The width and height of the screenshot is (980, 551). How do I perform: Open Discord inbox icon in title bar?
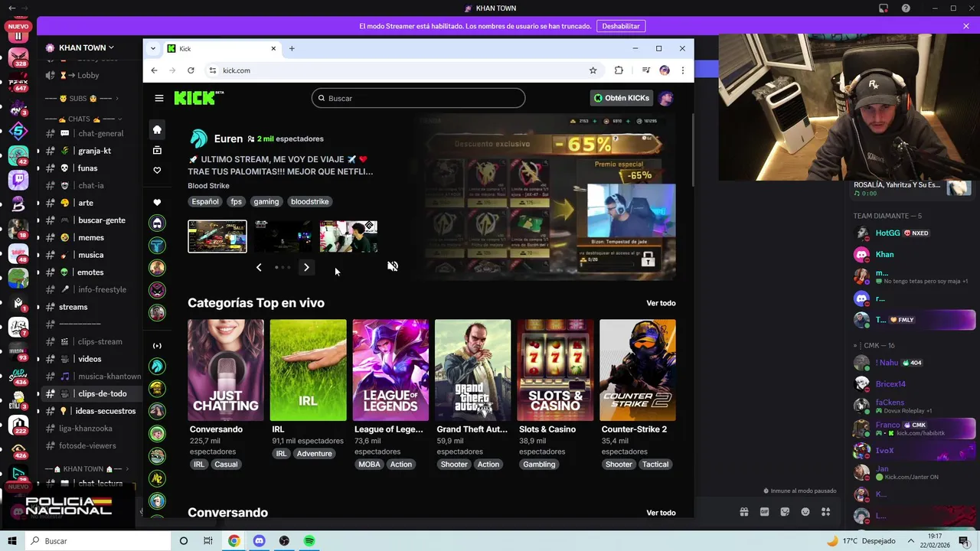[x=884, y=8]
